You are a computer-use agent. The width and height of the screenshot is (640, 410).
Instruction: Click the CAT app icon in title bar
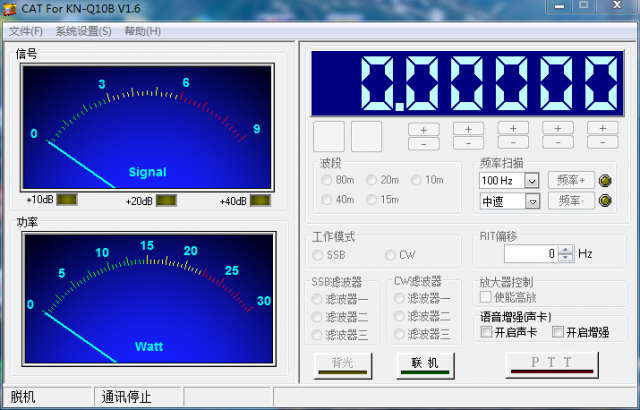10,8
